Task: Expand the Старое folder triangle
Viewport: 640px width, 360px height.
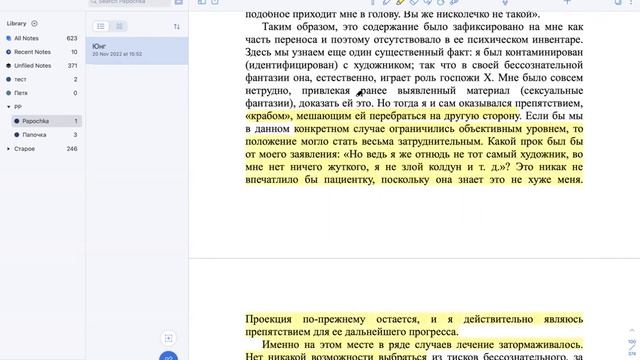Action: (9, 149)
